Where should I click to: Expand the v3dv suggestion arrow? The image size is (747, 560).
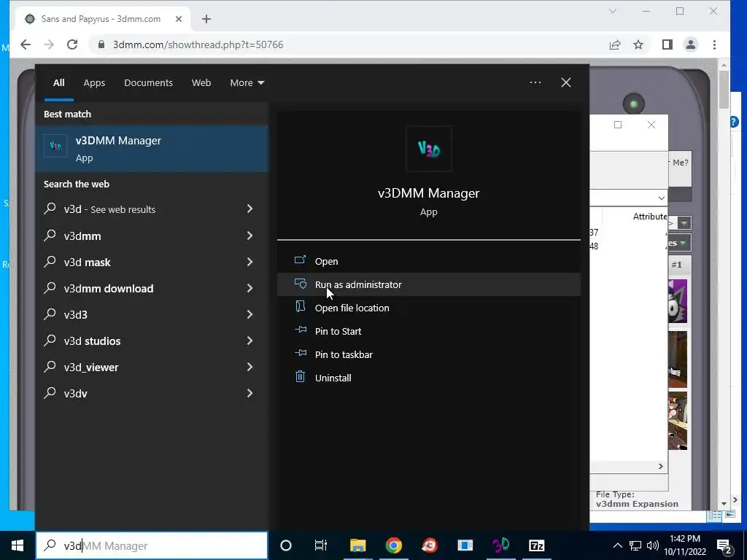(249, 393)
